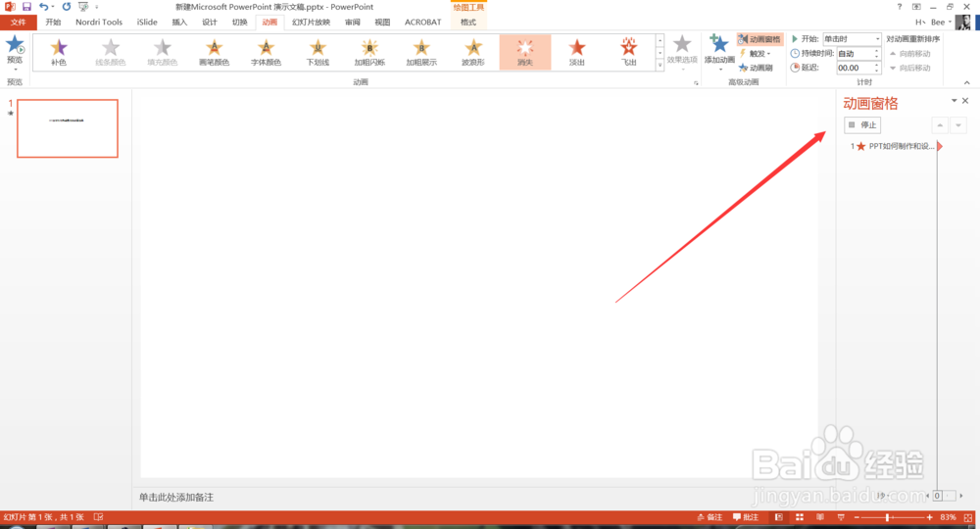980x529 pixels.
Task: Select the 画笔颜色 animation effect
Action: pos(215,52)
